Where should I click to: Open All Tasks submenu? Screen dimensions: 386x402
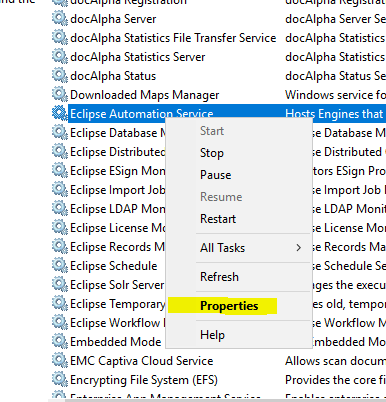click(222, 248)
